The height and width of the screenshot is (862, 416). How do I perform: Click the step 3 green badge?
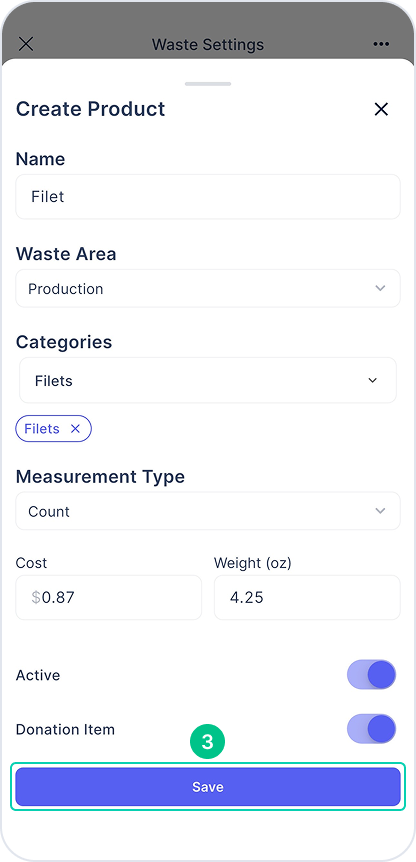tap(208, 742)
